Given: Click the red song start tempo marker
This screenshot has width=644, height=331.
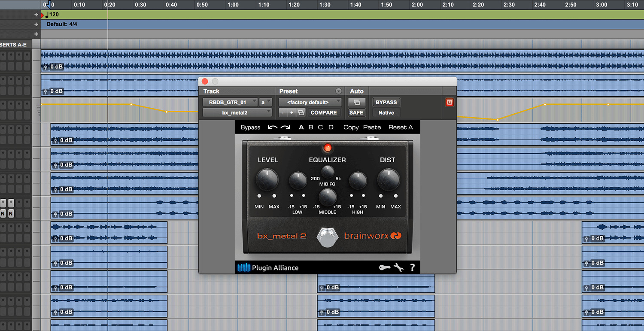Looking at the screenshot, I should pos(43,15).
